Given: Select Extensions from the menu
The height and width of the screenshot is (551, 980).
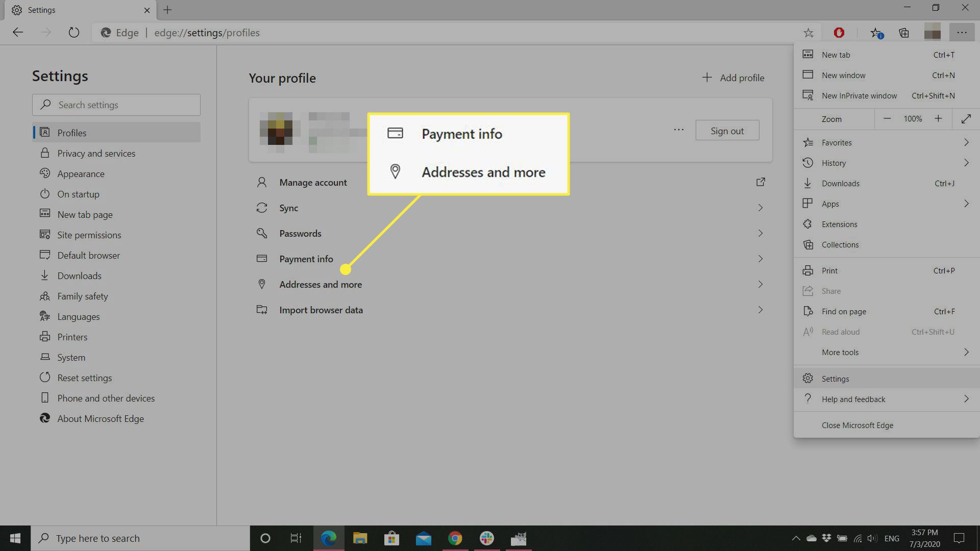Looking at the screenshot, I should pyautogui.click(x=839, y=224).
